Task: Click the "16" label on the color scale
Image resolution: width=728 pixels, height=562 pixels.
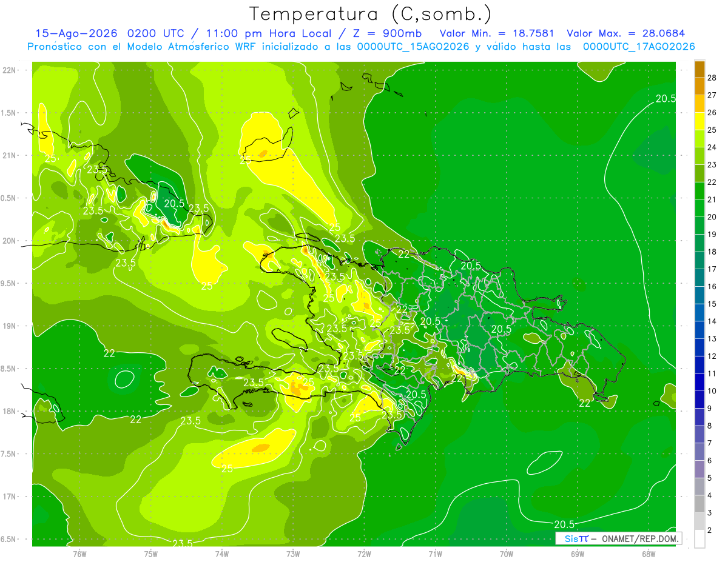Action: click(712, 286)
